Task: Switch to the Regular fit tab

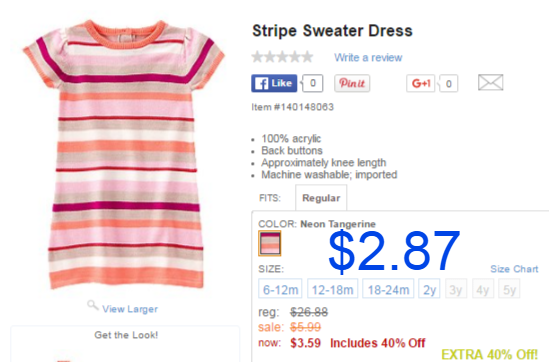Action: coord(321,198)
